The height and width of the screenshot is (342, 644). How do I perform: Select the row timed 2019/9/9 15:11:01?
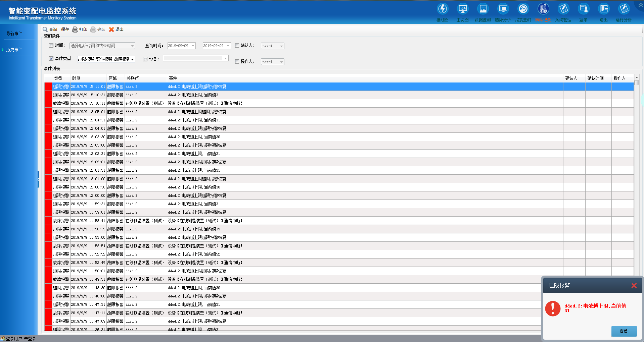pyautogui.click(x=339, y=87)
